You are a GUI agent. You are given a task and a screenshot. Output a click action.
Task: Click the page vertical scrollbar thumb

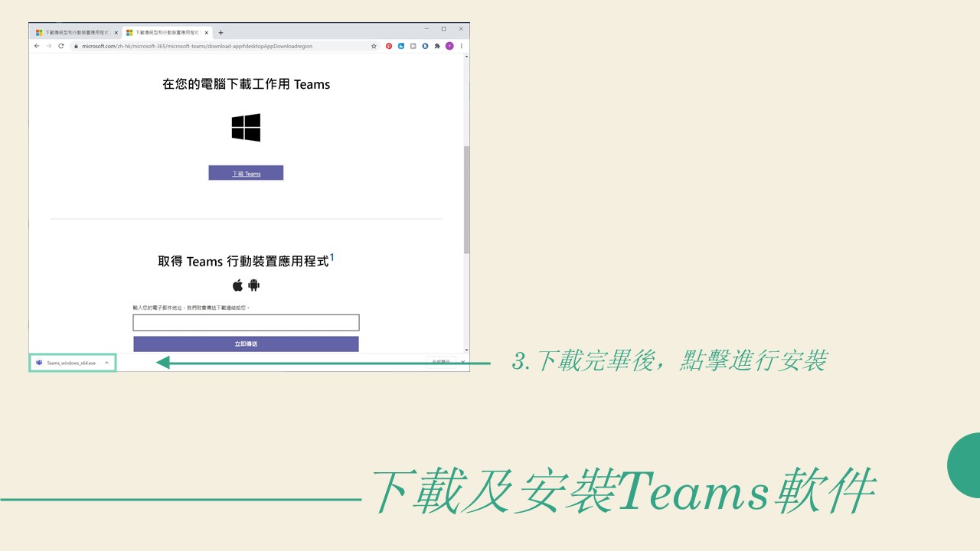[466, 200]
